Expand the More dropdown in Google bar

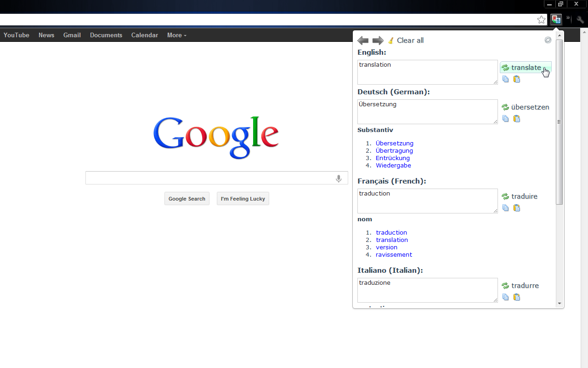[x=176, y=35]
